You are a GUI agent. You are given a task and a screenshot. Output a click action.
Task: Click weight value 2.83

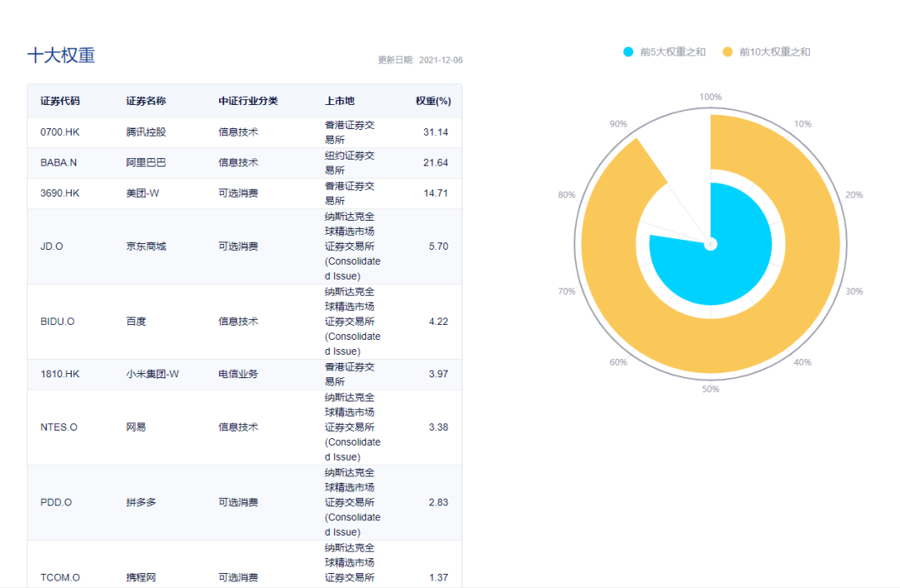pos(438,502)
